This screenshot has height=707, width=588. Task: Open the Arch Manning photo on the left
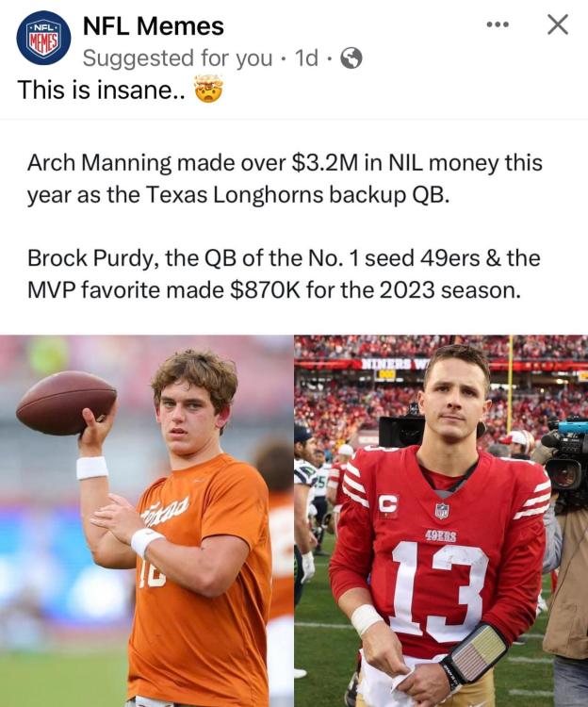(147, 520)
